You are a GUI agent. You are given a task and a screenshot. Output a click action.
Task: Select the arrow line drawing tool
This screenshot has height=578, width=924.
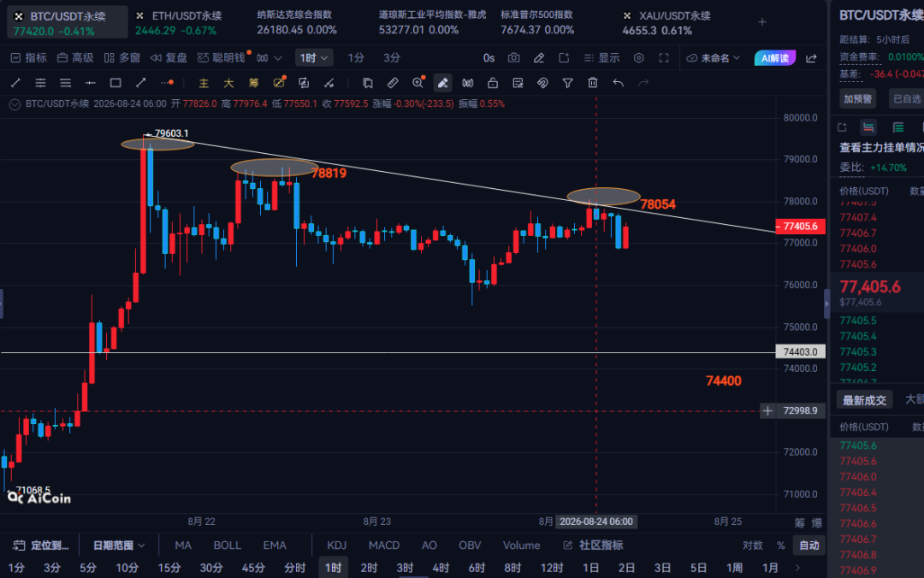point(141,83)
